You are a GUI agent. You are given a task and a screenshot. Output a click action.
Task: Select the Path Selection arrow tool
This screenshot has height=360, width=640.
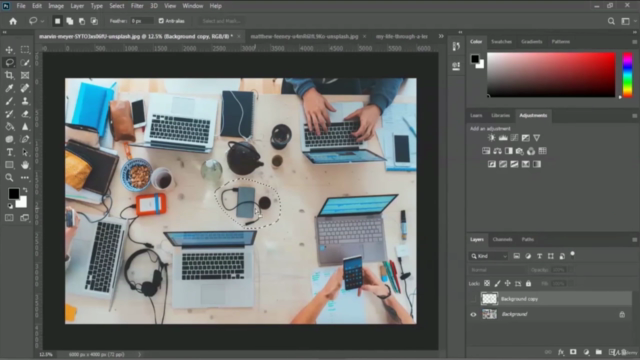point(25,152)
